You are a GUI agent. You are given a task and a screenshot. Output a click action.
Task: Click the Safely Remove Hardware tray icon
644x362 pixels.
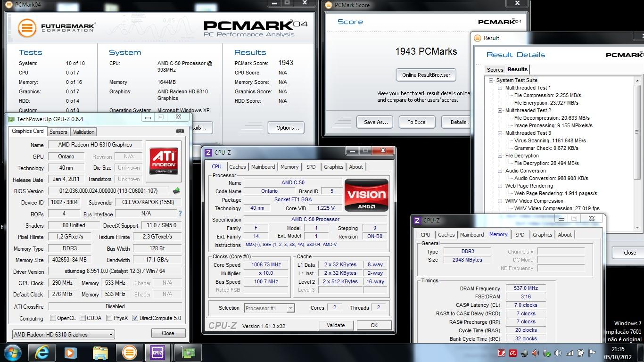tap(547, 353)
